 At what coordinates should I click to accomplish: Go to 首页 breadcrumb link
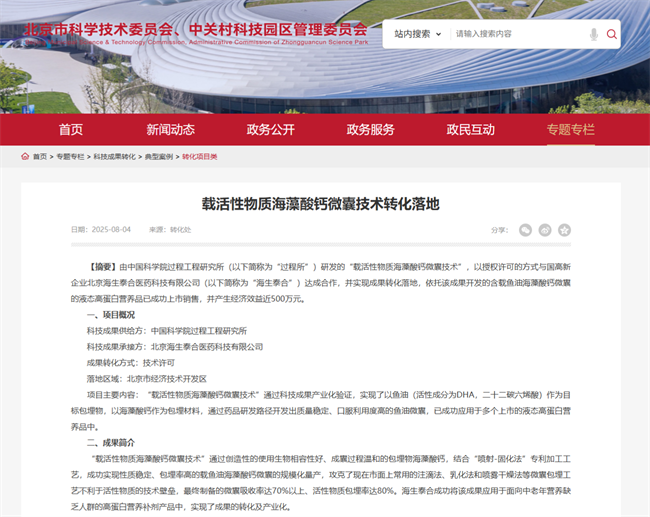point(40,157)
